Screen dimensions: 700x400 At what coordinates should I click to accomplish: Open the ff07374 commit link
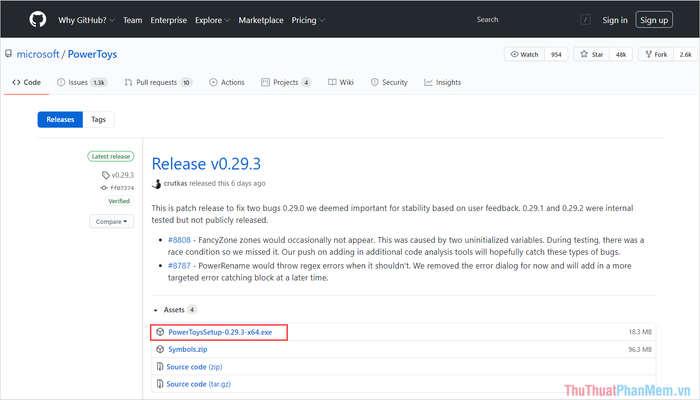coord(117,188)
